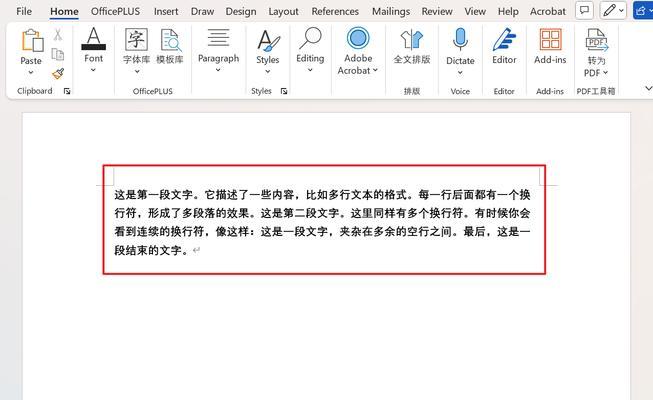The width and height of the screenshot is (653, 400).
Task: Switch to the Help tab
Action: click(x=508, y=12)
